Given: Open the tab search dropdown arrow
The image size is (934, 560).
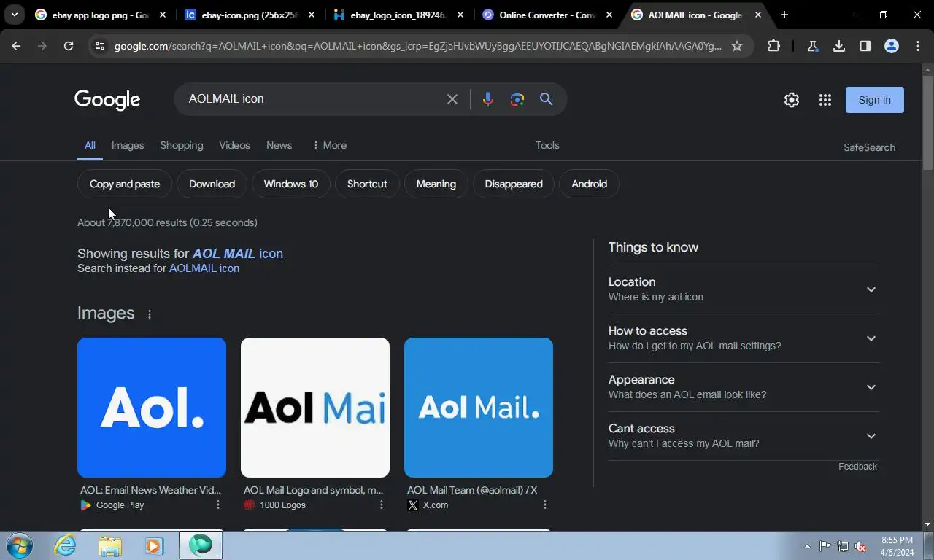Looking at the screenshot, I should pos(14,15).
